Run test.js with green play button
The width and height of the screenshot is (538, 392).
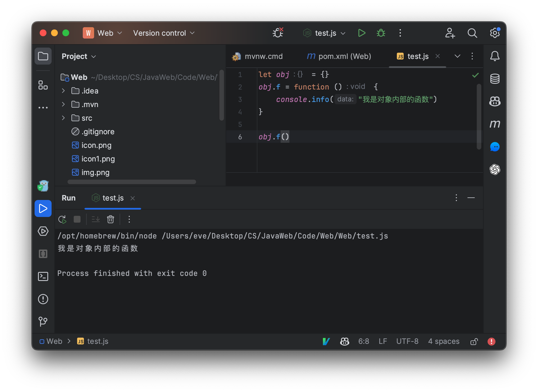pyautogui.click(x=362, y=33)
